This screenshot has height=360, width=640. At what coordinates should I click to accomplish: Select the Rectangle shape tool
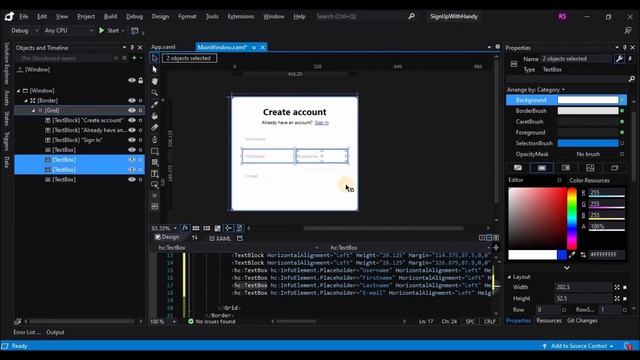[155, 151]
